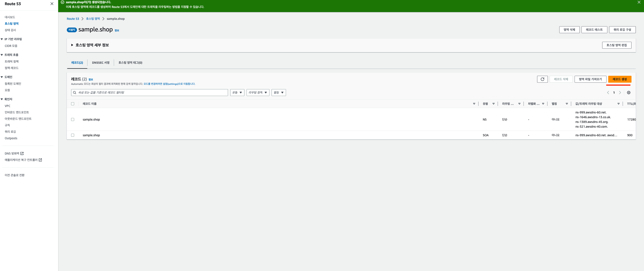Image resolution: width=644 pixels, height=271 pixels.
Task: Click the orange 레코드 생성 button
Action: coord(619,79)
